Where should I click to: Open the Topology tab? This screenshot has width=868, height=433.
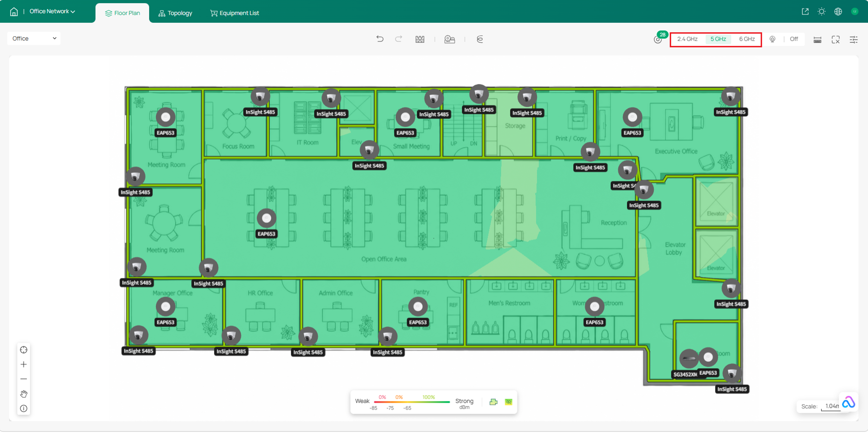click(x=175, y=13)
